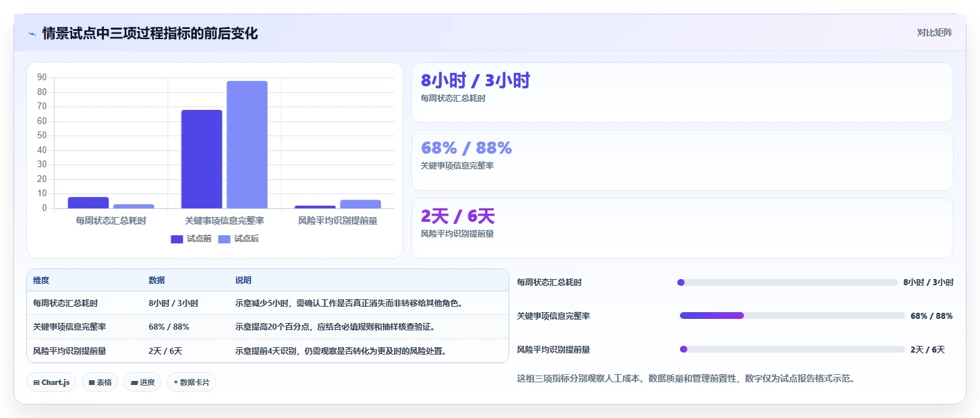Viewport: 980px width, 418px height.
Task: Click the 风险平均识别提前量 progress bar
Action: click(x=792, y=349)
